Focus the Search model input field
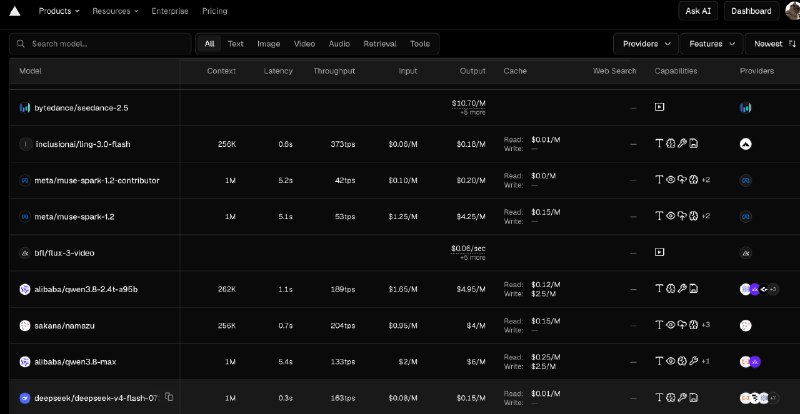 (x=101, y=44)
